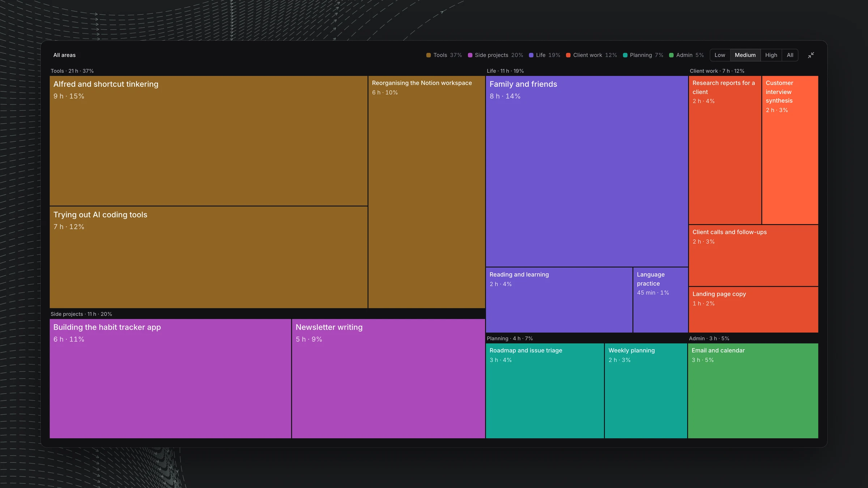
Task: Click the Admin 5% legend entry
Action: tap(686, 55)
